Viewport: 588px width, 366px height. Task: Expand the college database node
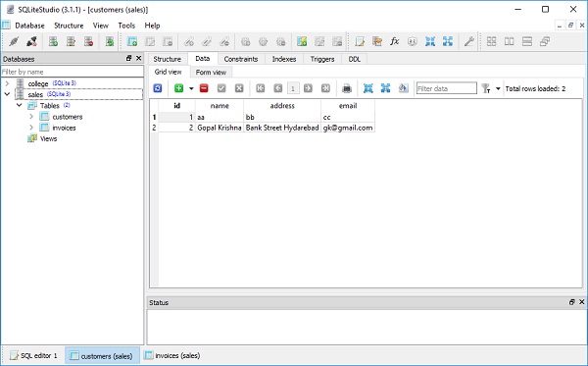click(x=7, y=83)
